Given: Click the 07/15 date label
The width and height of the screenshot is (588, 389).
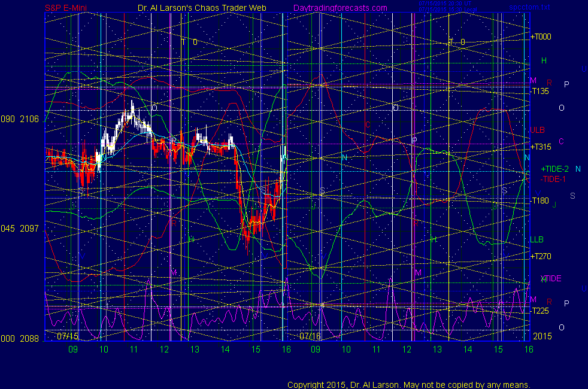Looking at the screenshot, I should coord(68,336).
